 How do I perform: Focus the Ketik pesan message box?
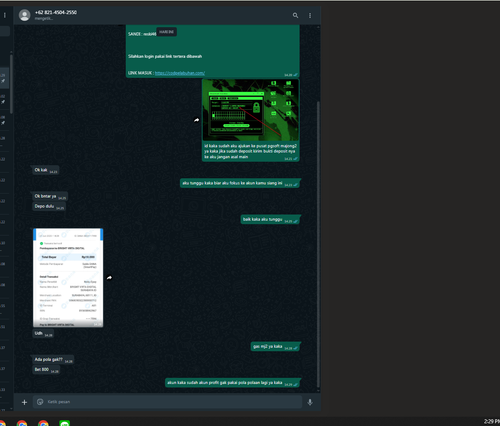(167, 402)
